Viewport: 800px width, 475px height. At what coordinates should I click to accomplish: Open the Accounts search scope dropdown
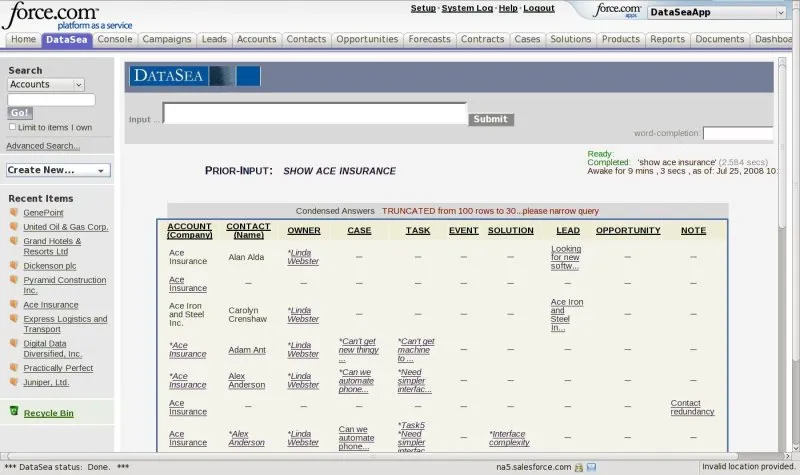pos(46,84)
